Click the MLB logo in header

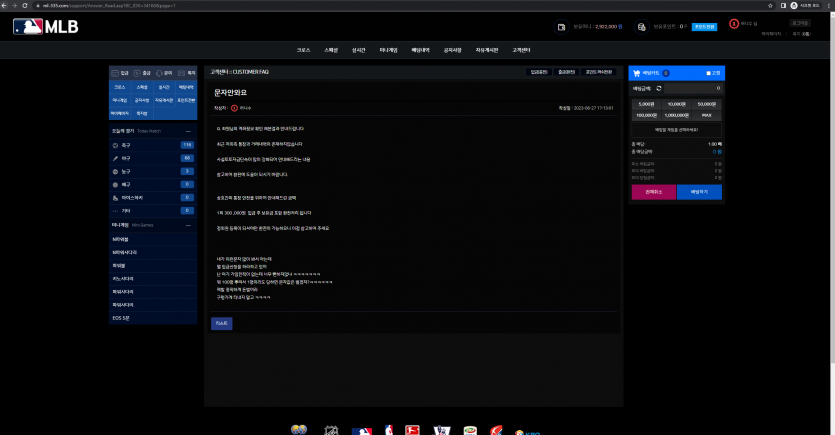click(46, 27)
